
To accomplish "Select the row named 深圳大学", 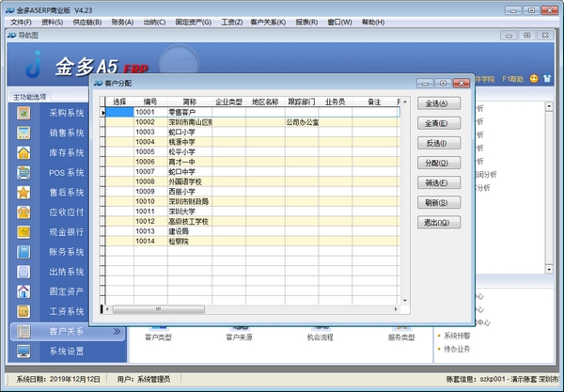I will click(x=253, y=212).
